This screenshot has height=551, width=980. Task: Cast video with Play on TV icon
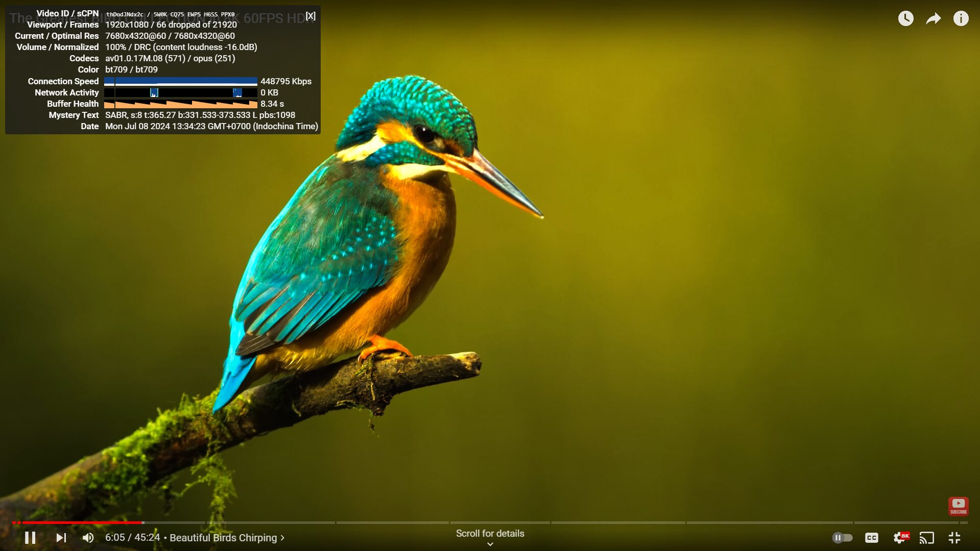coord(926,538)
